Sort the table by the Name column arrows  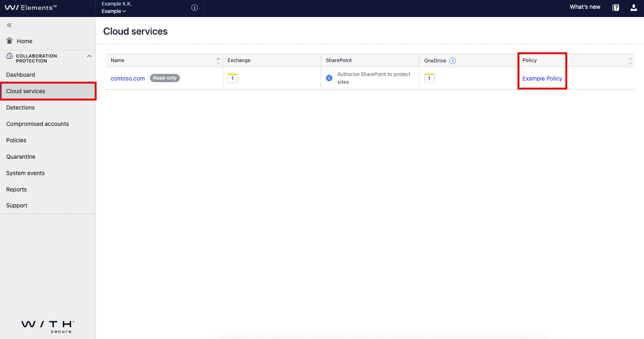click(x=218, y=61)
